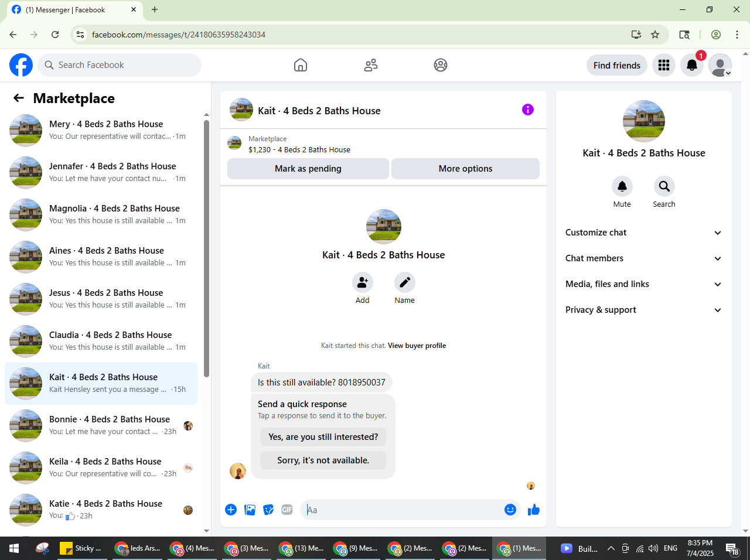Image resolution: width=750 pixels, height=560 pixels.
Task: Click Mark as pending button
Action: (308, 169)
